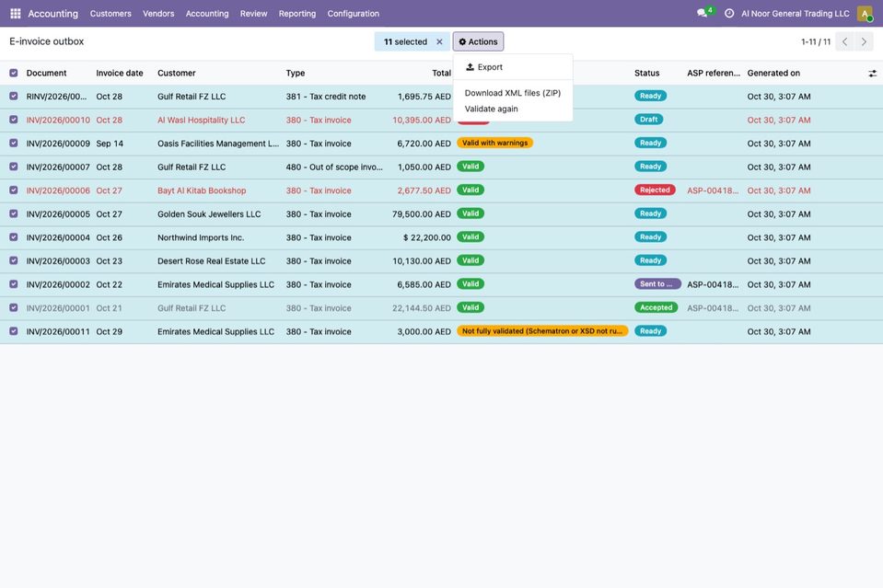The height and width of the screenshot is (588, 883).
Task: Uncheck the INV/2026/00002 row checkbox
Action: pyautogui.click(x=14, y=284)
